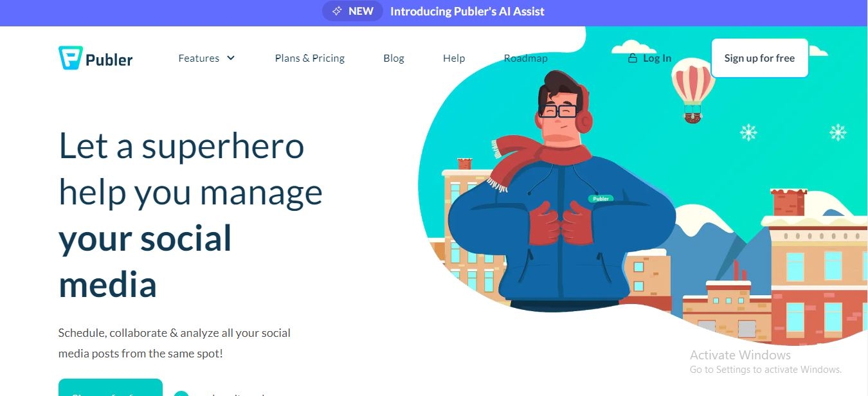Click the NEW badge in the top banner

[352, 11]
